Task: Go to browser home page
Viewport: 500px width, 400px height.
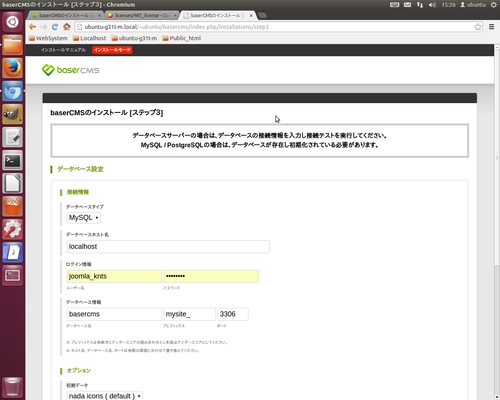Action: (x=67, y=27)
